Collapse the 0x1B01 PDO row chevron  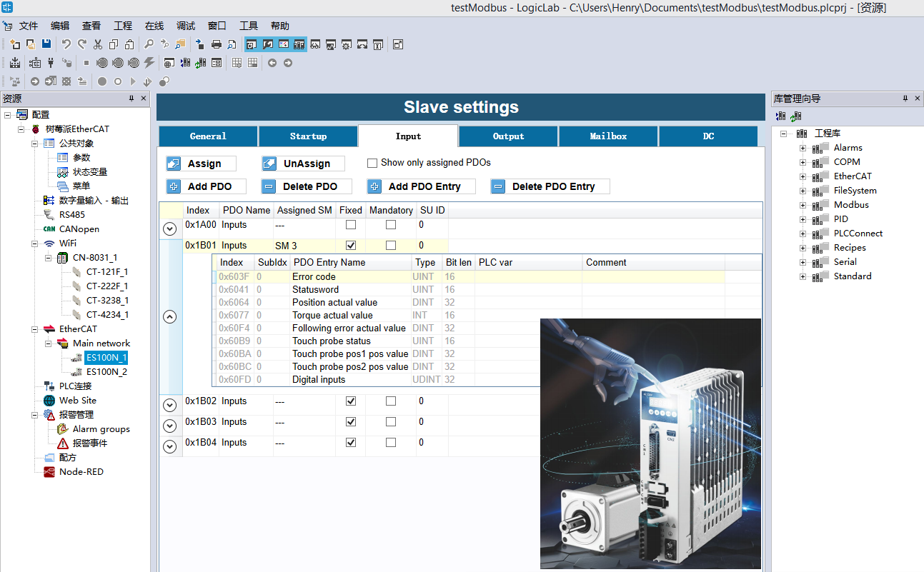170,317
